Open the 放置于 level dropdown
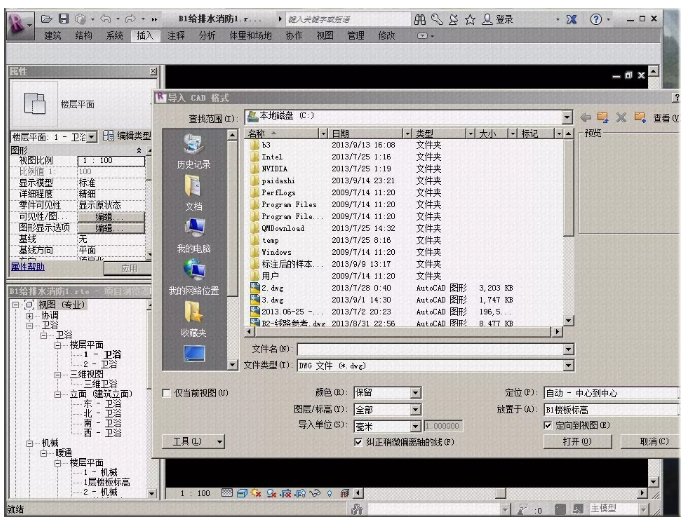The height and width of the screenshot is (521, 690). (x=612, y=410)
